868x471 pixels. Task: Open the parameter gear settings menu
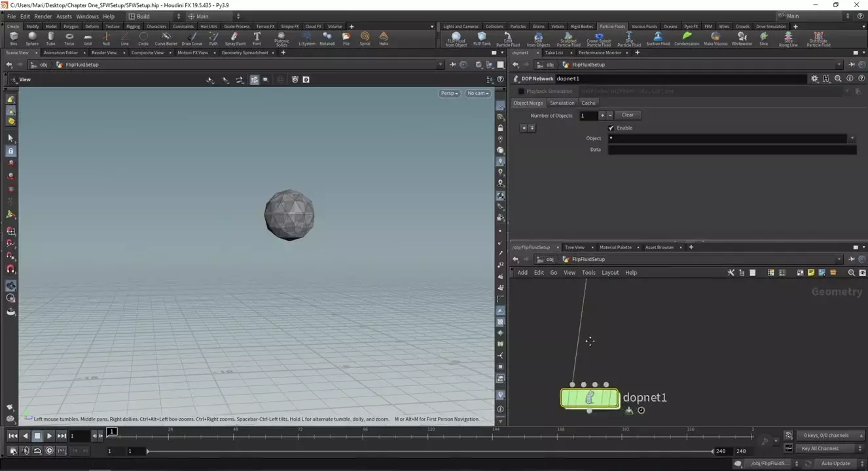[x=814, y=78]
